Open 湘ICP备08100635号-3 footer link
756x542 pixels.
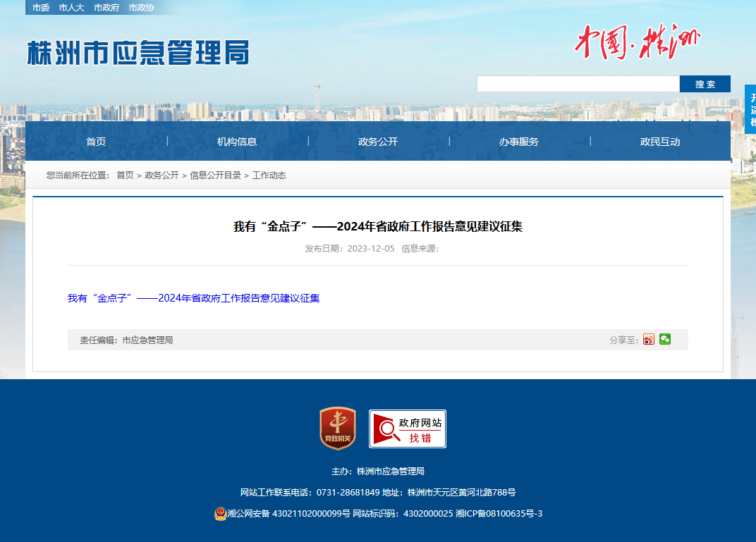pyautogui.click(x=499, y=514)
